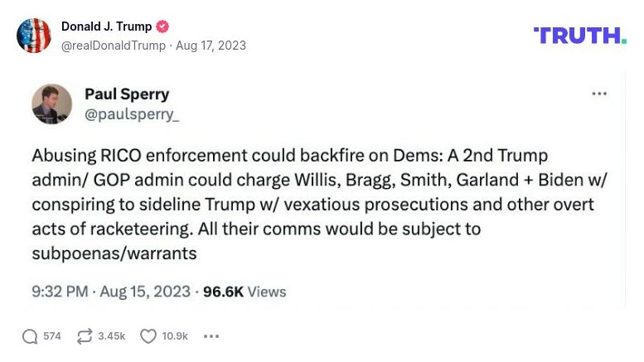The image size is (644, 362).
Task: Click the @realDonaldTrump handle
Action: click(114, 46)
